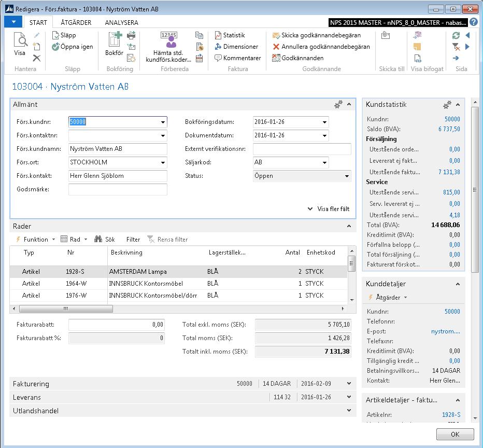Click Artikelnr link 1928-S in Artikeldetaljer
Image resolution: width=483 pixels, height=448 pixels.
pos(451,415)
